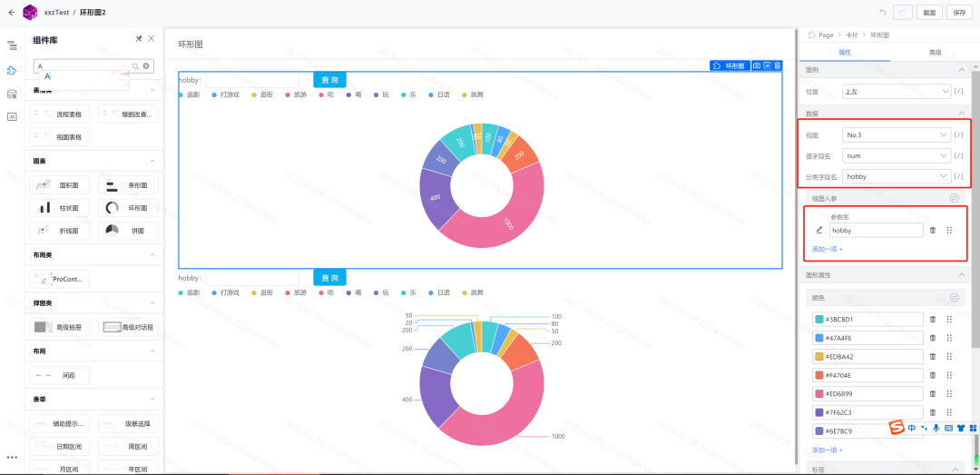
Task: Click the #EDBA42 color swatch
Action: (x=818, y=357)
